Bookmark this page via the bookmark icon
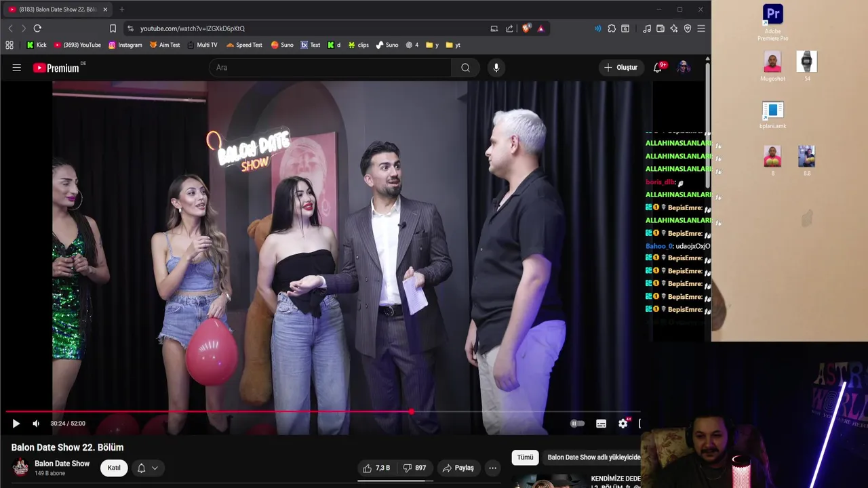The width and height of the screenshot is (868, 488). tap(113, 28)
